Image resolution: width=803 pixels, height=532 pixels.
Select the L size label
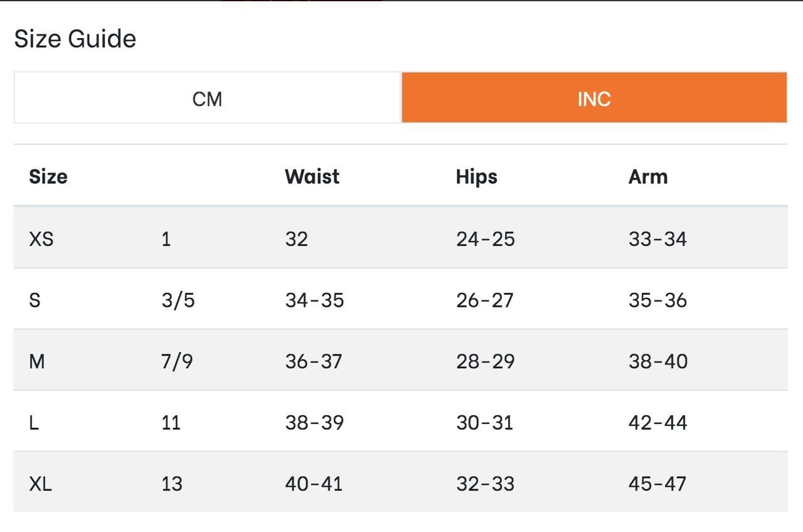point(34,422)
